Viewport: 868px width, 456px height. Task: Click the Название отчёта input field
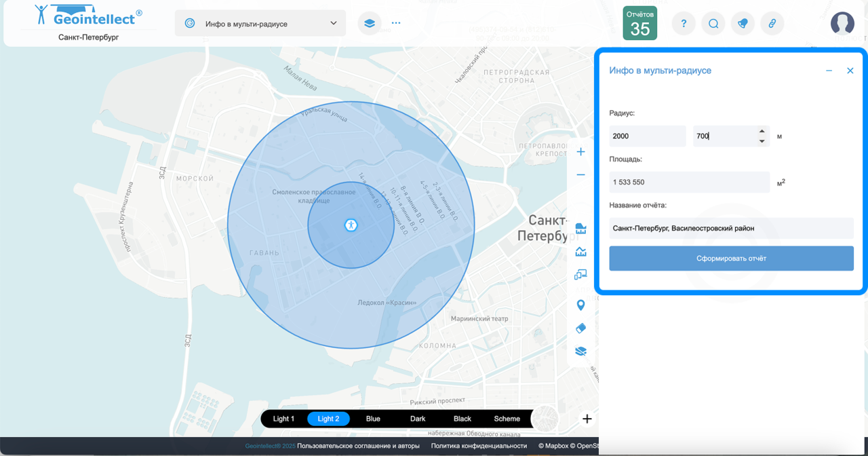tap(731, 229)
